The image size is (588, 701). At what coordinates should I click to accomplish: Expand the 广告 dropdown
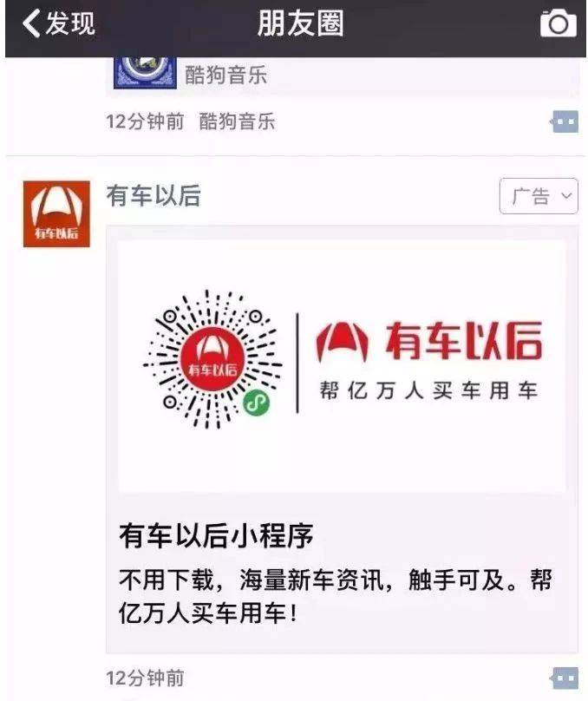coord(539,196)
